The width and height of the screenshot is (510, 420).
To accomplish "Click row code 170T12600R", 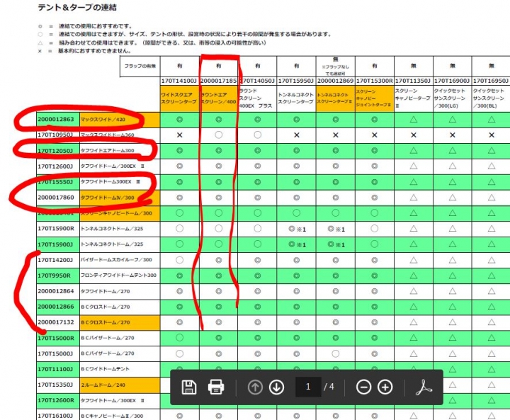I will click(x=56, y=400).
